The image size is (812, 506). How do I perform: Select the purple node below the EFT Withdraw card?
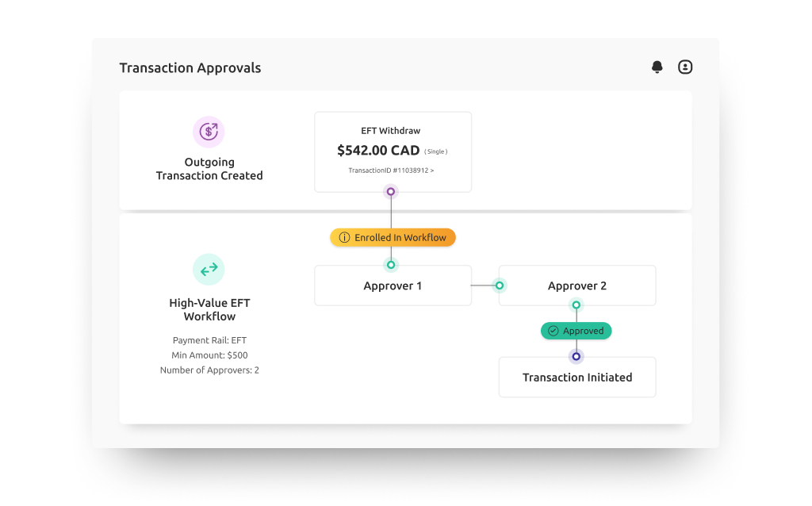point(390,191)
